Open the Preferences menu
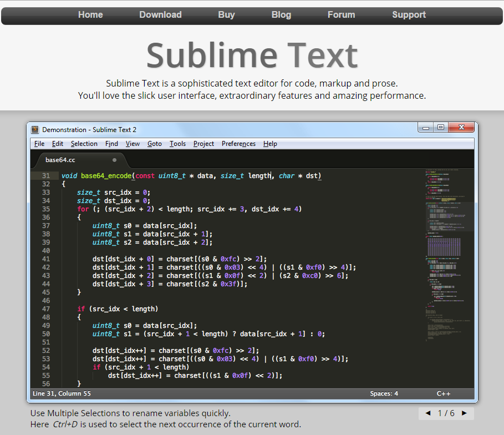The image size is (504, 435). [238, 144]
